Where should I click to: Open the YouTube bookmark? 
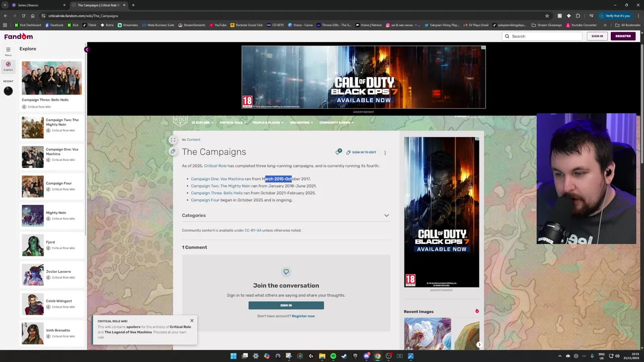[x=218, y=25]
